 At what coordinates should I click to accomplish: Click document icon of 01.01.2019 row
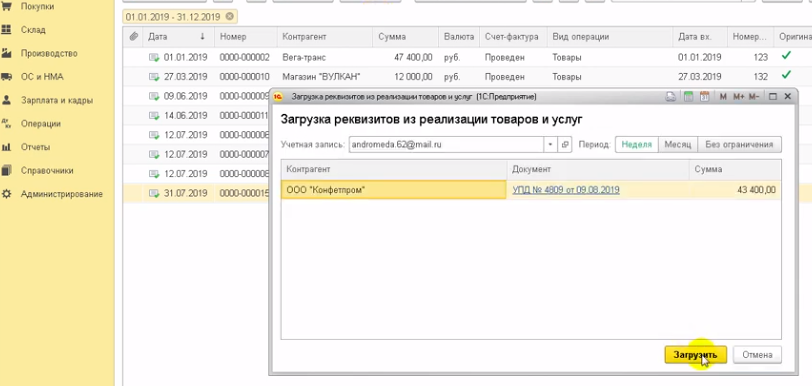pyautogui.click(x=154, y=58)
